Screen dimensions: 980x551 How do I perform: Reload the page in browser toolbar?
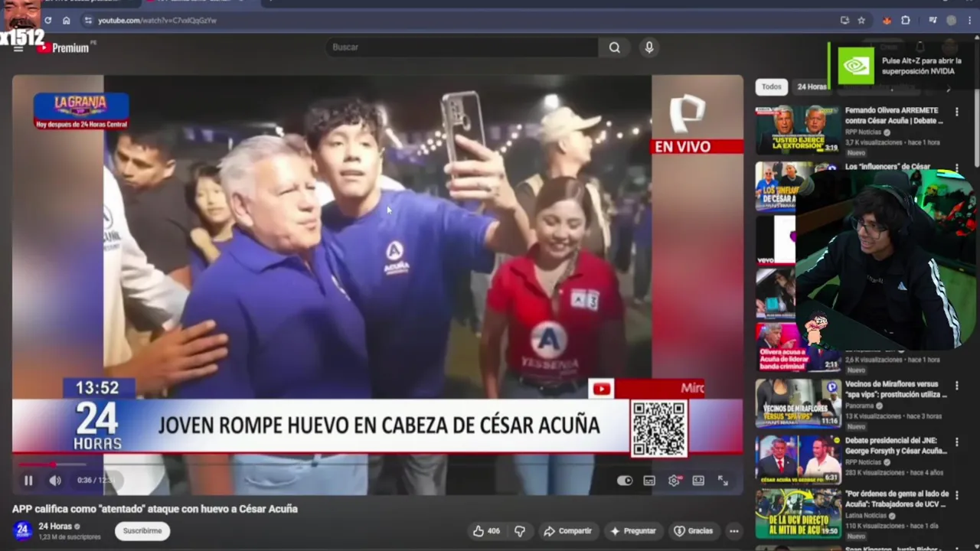click(48, 21)
